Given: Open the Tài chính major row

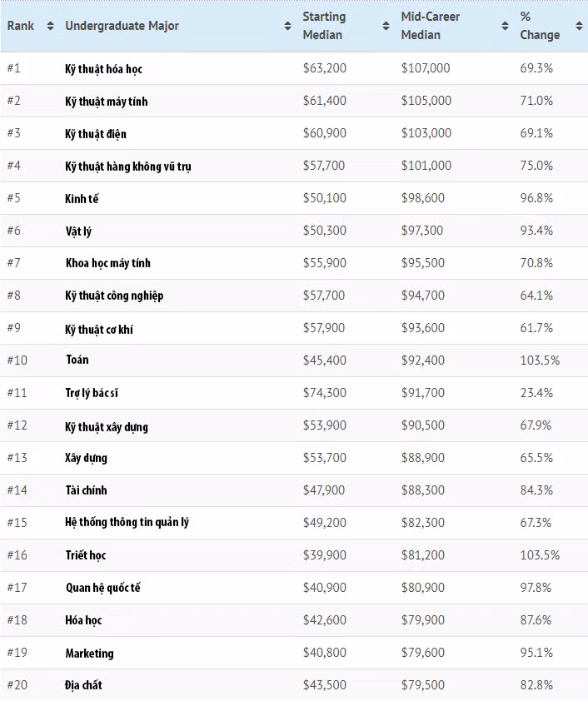Looking at the screenshot, I should tap(87, 491).
